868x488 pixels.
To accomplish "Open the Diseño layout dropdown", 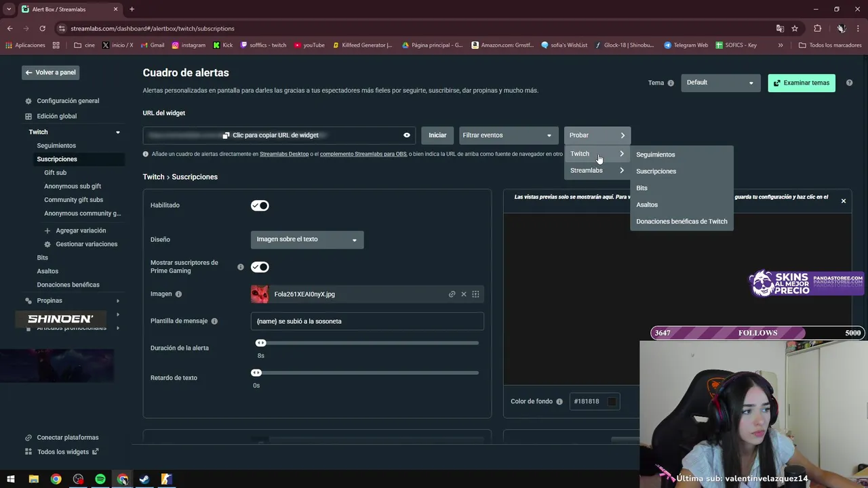I will point(307,239).
